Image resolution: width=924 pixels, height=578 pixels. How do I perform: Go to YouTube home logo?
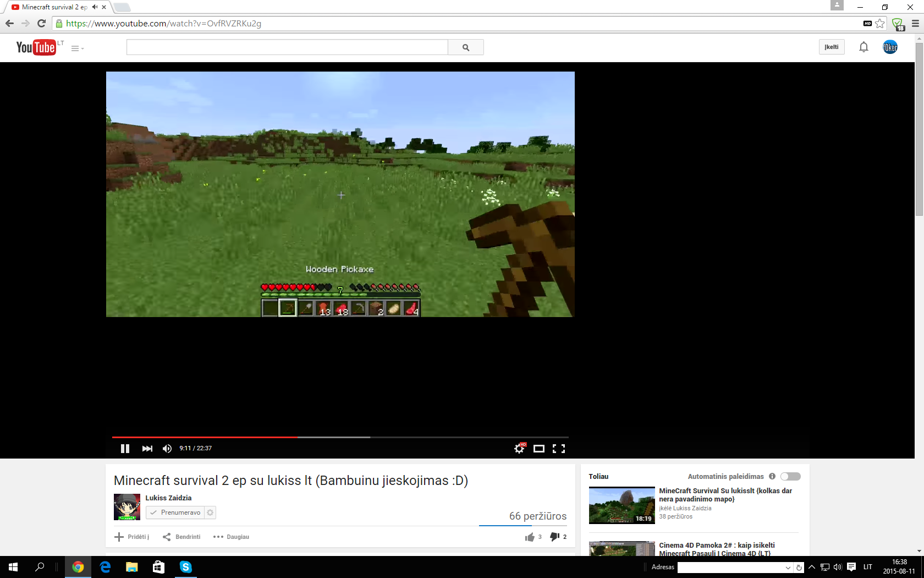point(36,47)
